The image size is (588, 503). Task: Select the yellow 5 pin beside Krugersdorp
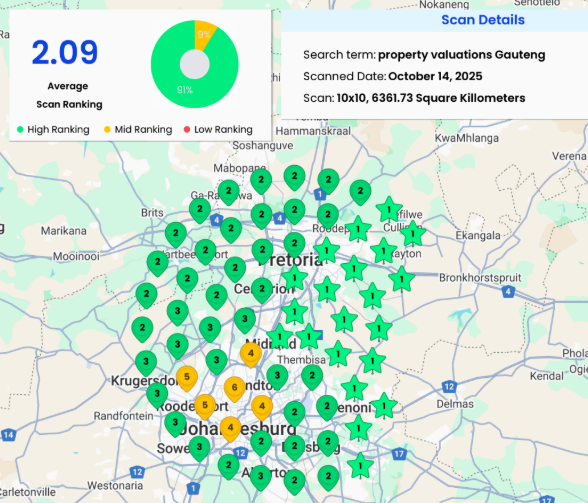[x=187, y=378]
